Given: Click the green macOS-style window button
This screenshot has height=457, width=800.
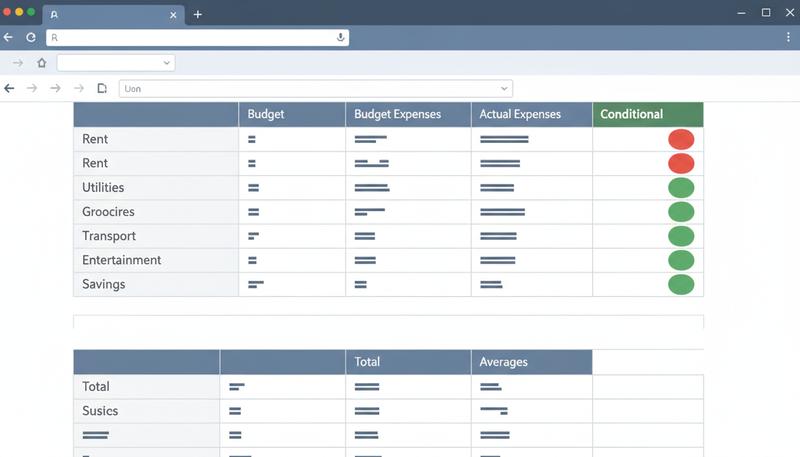Looking at the screenshot, I should click(x=31, y=12).
